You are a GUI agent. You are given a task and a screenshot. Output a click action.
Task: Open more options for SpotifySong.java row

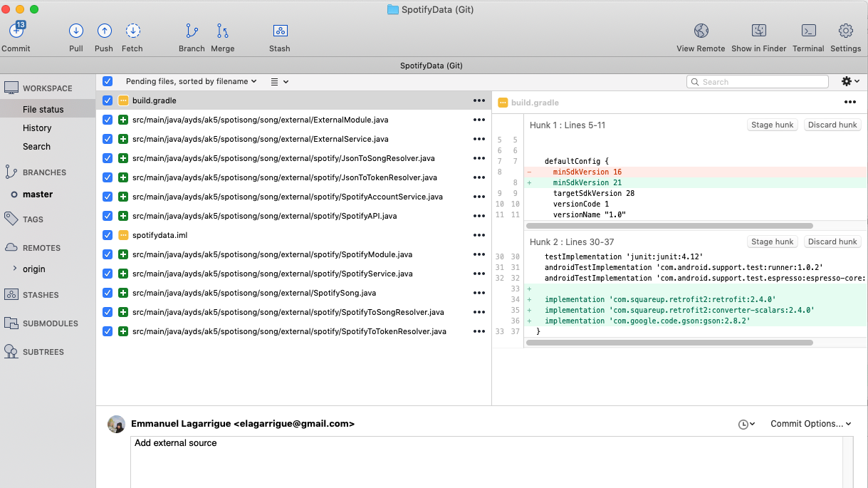(479, 293)
